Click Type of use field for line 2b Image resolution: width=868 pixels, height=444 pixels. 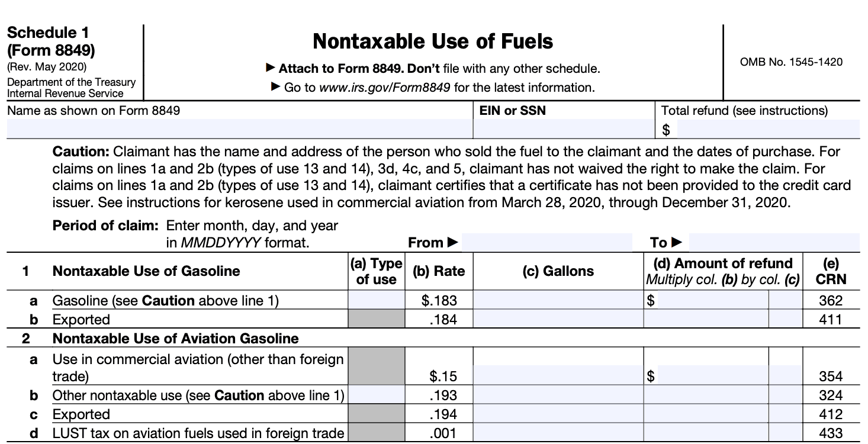(376, 395)
